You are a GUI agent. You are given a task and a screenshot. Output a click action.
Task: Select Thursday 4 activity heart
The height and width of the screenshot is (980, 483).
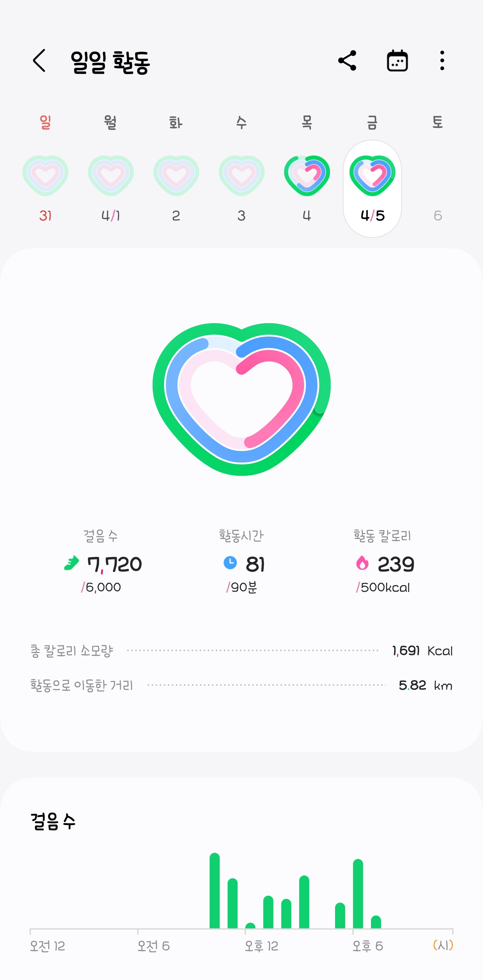click(x=307, y=176)
